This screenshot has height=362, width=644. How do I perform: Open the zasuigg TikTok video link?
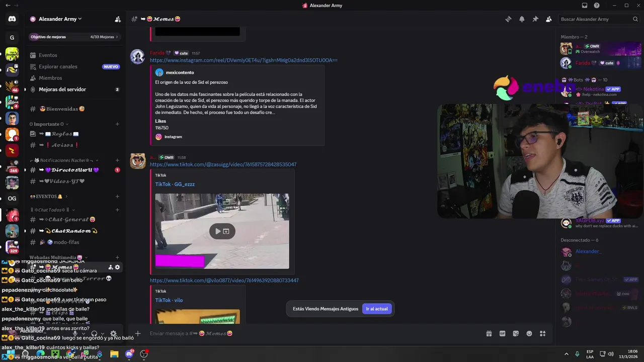[223, 164]
